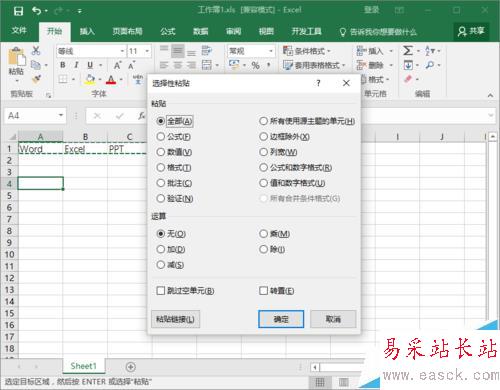The image size is (500, 390).
Task: Click the Wrap Text icon
Action: [207, 51]
